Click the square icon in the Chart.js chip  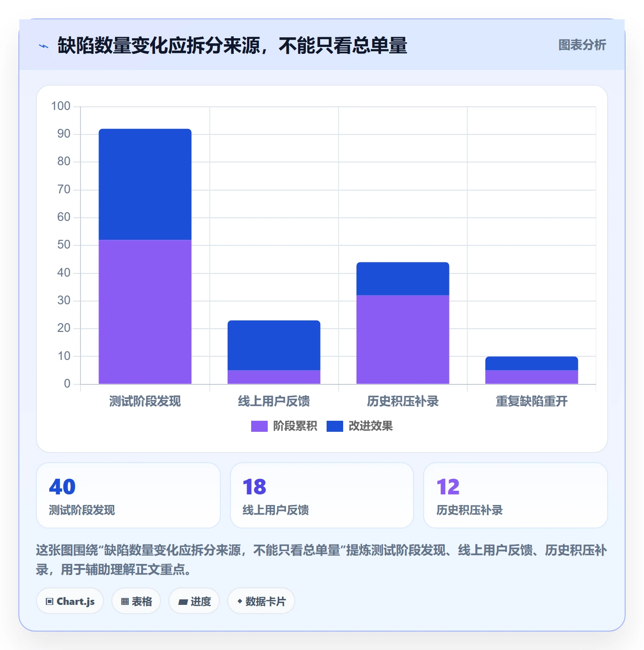[x=50, y=602]
